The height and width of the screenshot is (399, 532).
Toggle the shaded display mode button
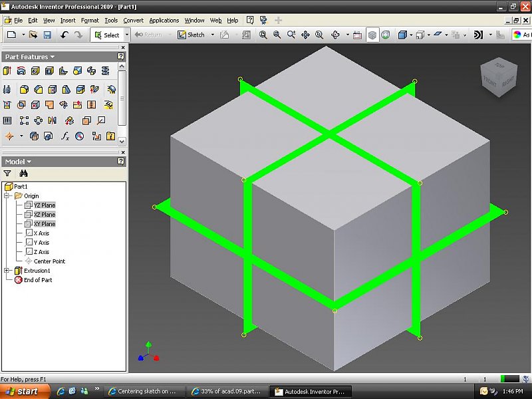373,35
